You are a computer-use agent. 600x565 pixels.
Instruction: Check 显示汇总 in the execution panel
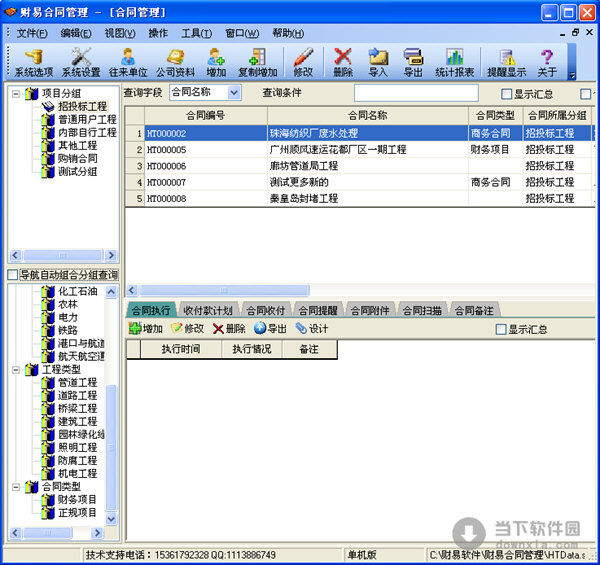(502, 329)
